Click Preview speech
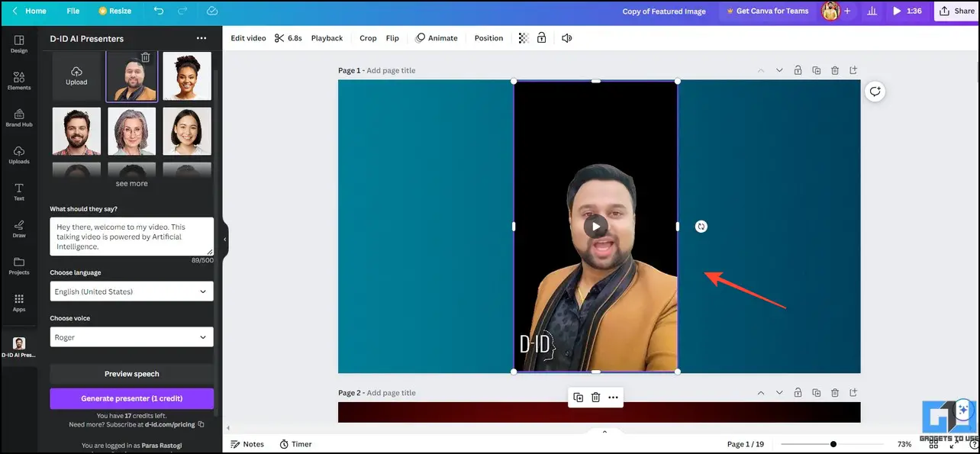The height and width of the screenshot is (454, 980). point(132,374)
